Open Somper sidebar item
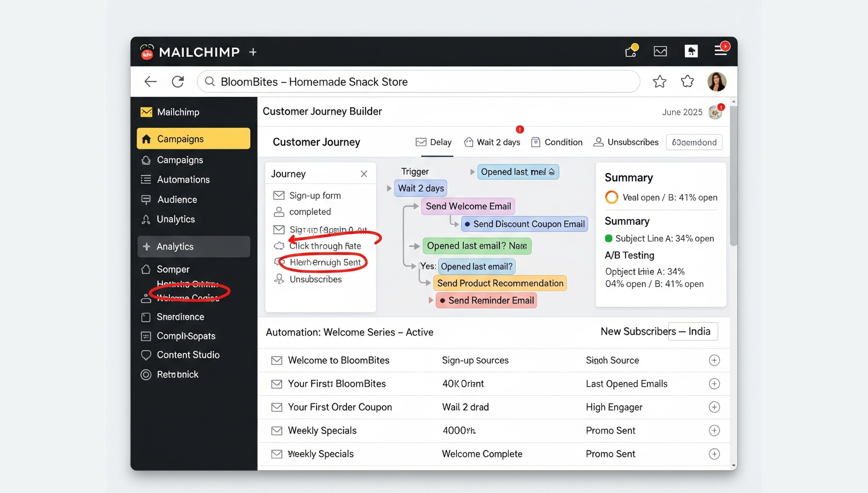Viewport: 868px width, 493px height. tap(173, 269)
